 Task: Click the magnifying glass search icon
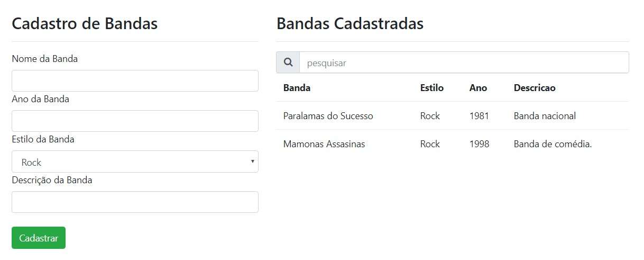(288, 62)
